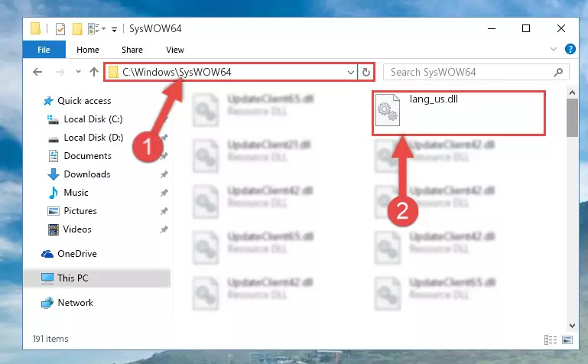Open Videos in the sidebar
The width and height of the screenshot is (588, 364).
[x=77, y=229]
